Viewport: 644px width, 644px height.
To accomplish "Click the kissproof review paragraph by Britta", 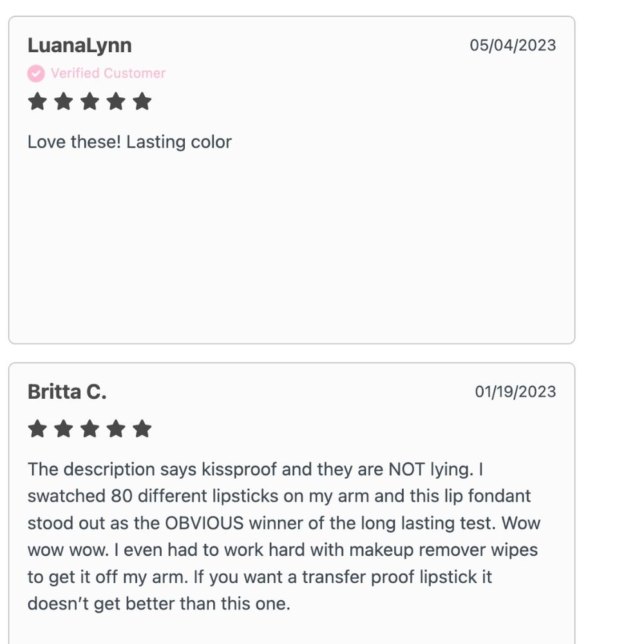I will [283, 536].
